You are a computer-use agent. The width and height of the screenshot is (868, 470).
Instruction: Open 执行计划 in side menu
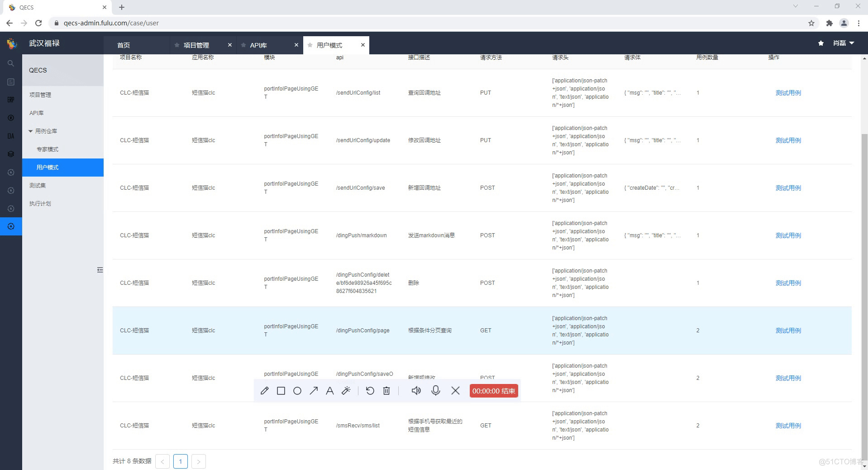point(40,203)
